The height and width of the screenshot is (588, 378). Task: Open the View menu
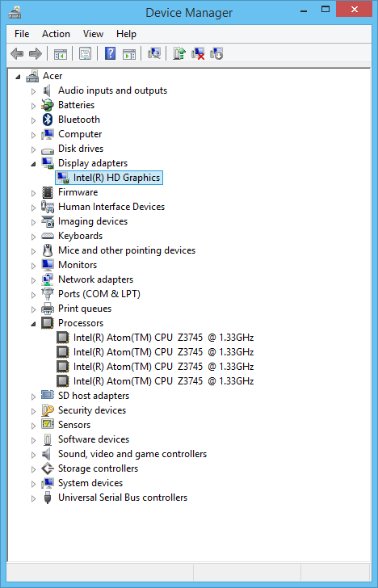(94, 34)
